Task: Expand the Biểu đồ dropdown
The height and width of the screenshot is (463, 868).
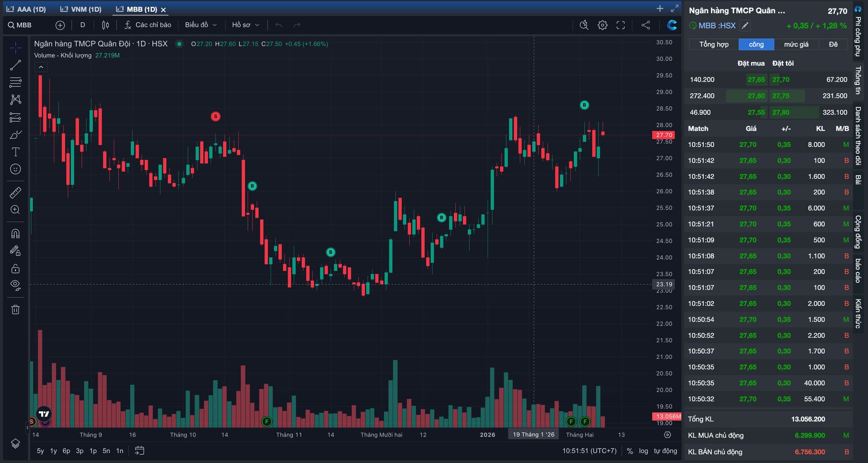Action: 201,25
